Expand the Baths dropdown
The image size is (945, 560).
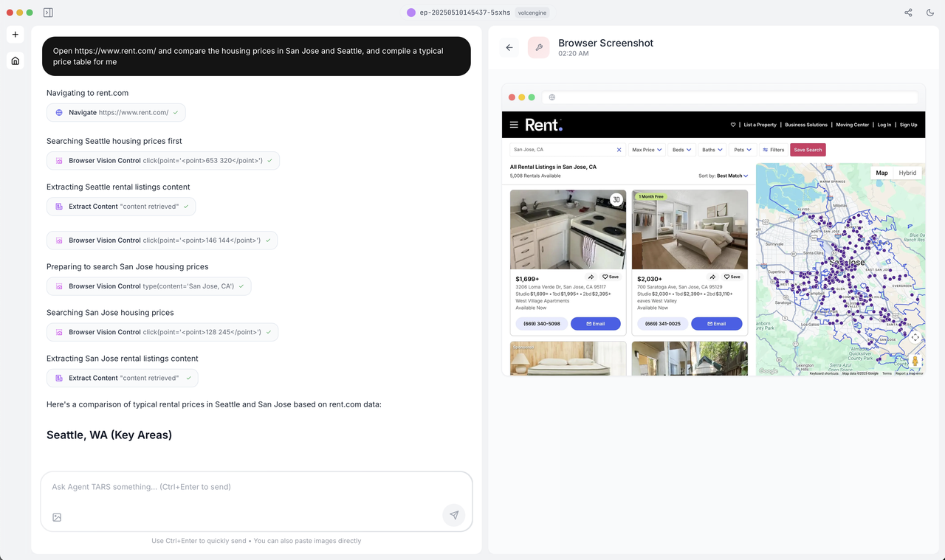[x=712, y=150]
